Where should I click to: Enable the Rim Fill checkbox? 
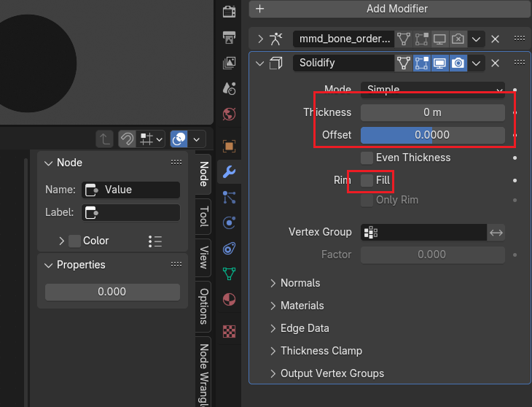(367, 179)
